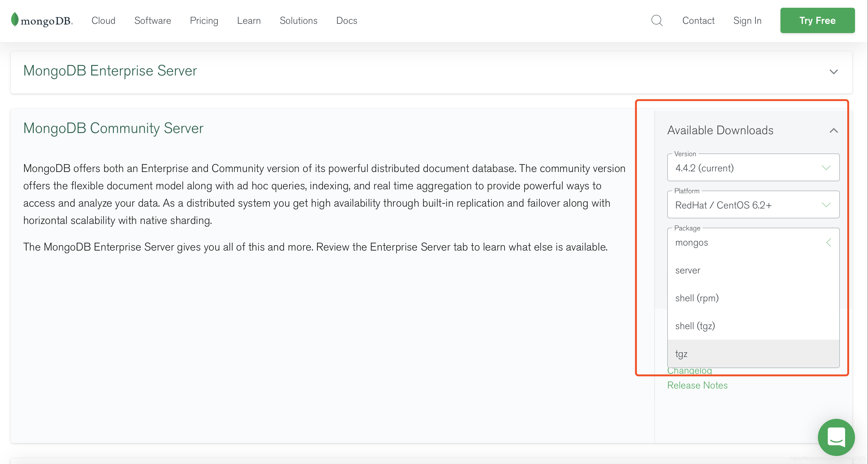The image size is (868, 464).
Task: Open the chat support bubble icon
Action: click(x=836, y=437)
